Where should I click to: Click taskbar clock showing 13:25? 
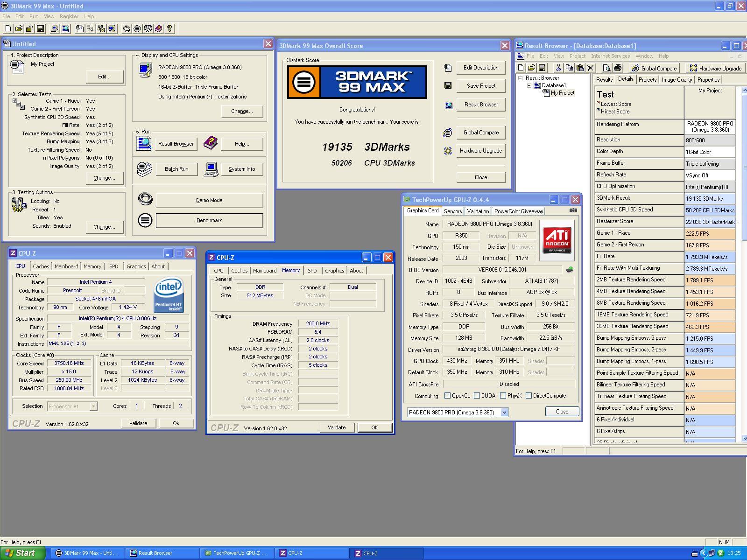click(733, 553)
